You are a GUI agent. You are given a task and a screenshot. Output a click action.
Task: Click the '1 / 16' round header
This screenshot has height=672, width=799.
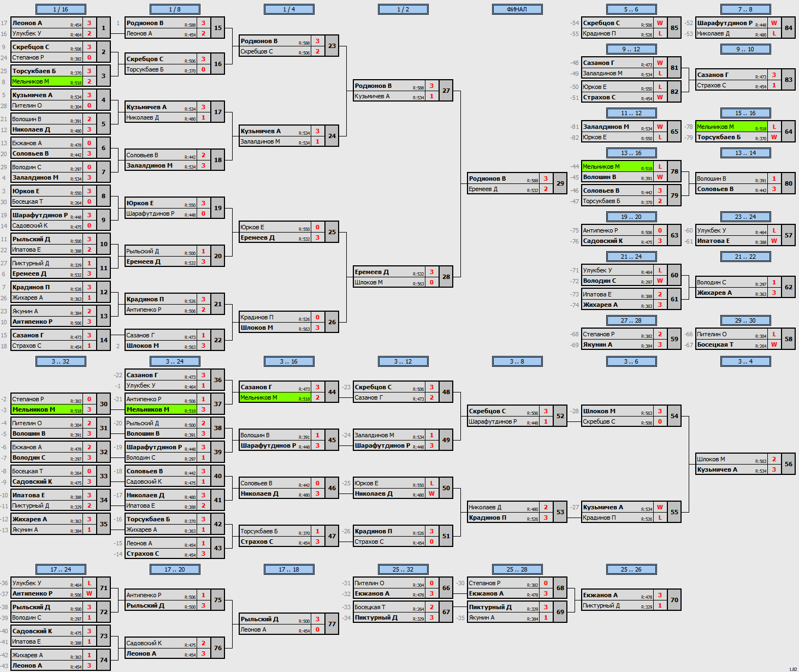[61, 9]
